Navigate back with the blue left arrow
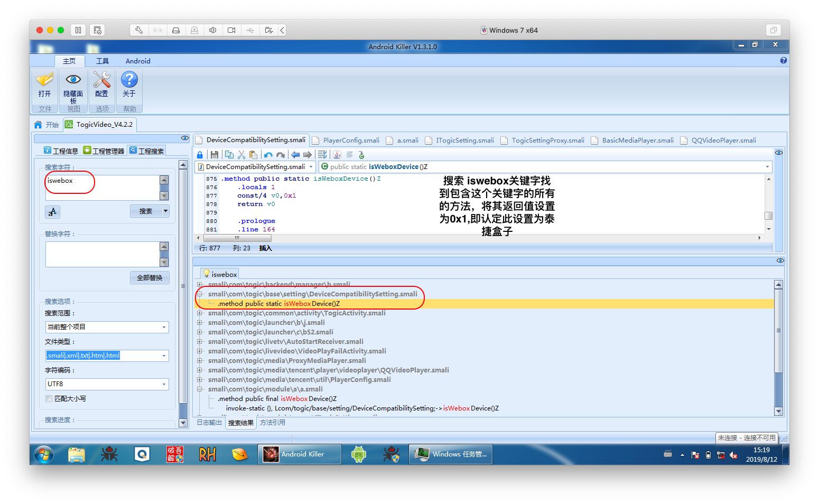 (x=295, y=155)
